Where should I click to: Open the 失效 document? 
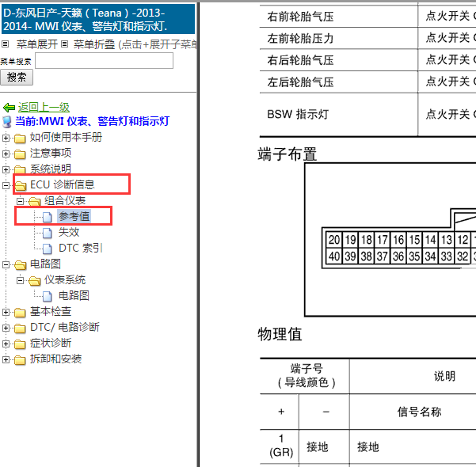point(69,232)
